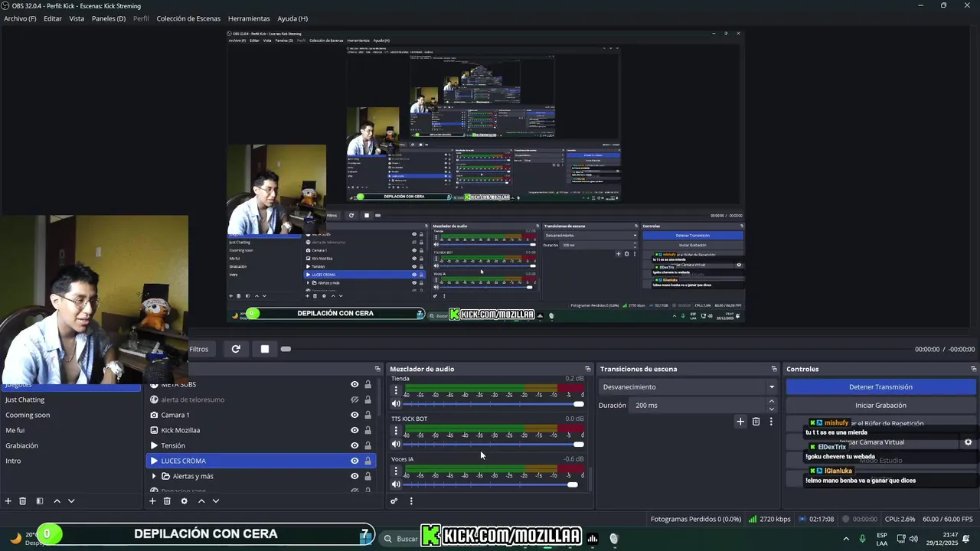
Task: Add a scene transition with plus icon
Action: tap(740, 422)
